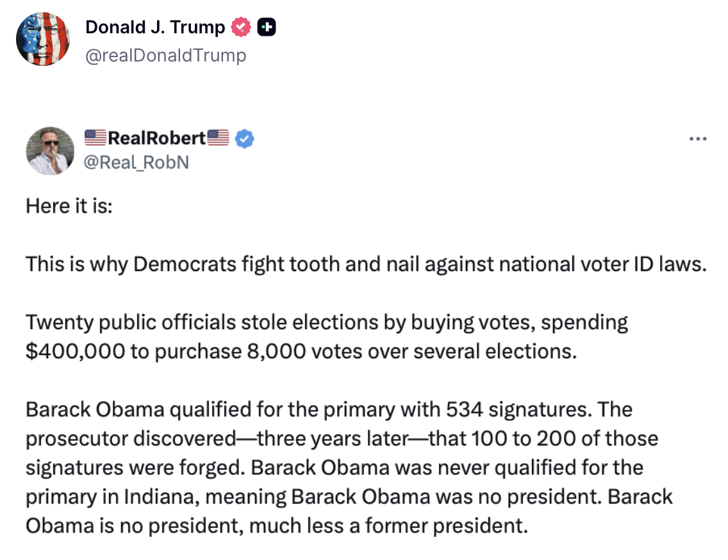Screen dimensions: 728x560
Task: Open the @realDonaldTrump handle link
Action: (165, 56)
